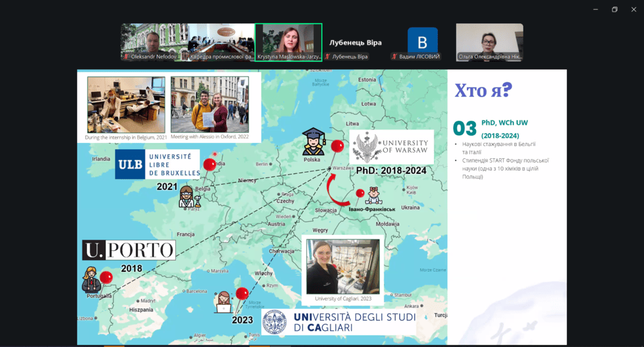
Task: Click the Івано-Франківськ city label
Action: 372,209
